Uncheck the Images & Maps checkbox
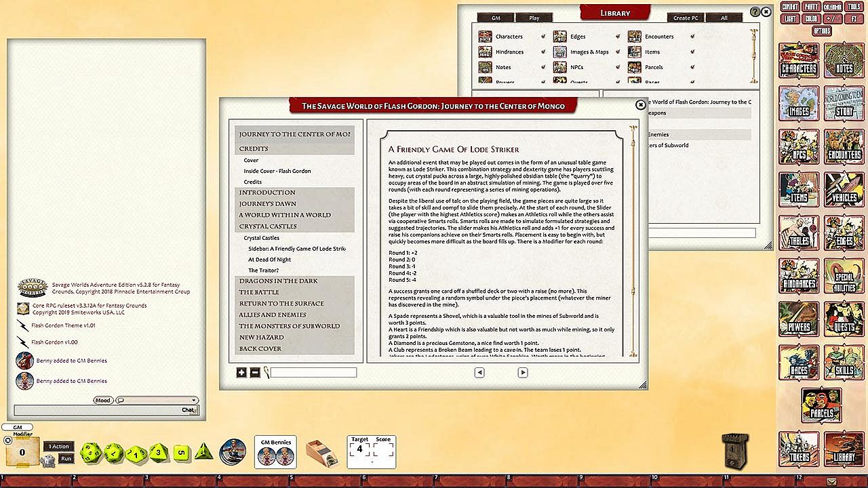868x488 pixels. pos(618,52)
